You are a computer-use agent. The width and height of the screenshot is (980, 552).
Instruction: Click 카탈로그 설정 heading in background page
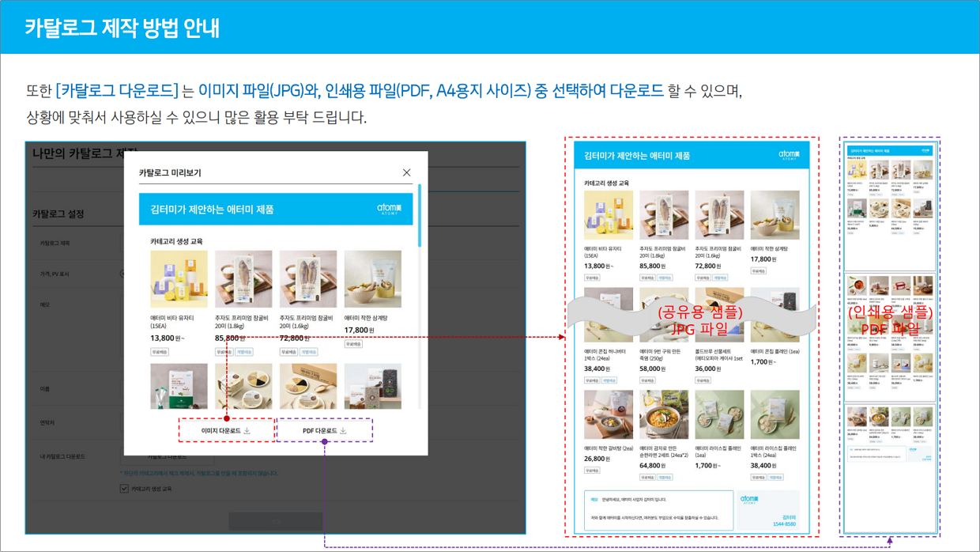[x=58, y=214]
